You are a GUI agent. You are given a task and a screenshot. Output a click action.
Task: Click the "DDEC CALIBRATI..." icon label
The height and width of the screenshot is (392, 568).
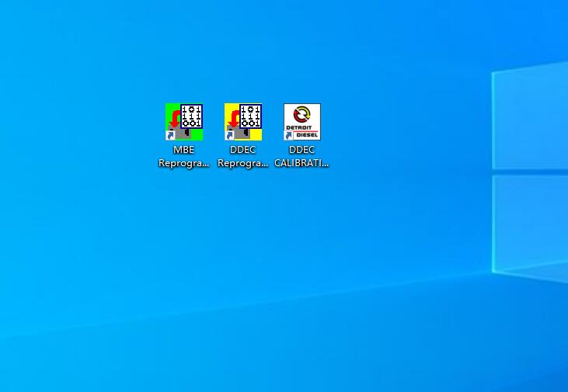pyautogui.click(x=301, y=157)
